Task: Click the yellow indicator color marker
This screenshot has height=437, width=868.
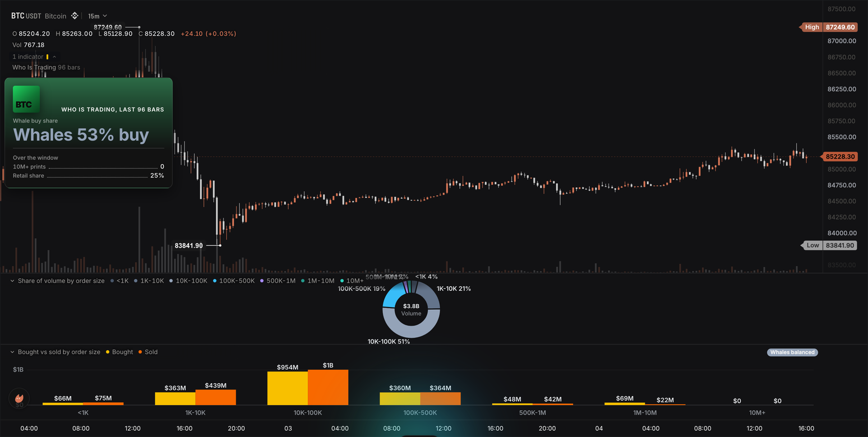Action: coord(48,57)
